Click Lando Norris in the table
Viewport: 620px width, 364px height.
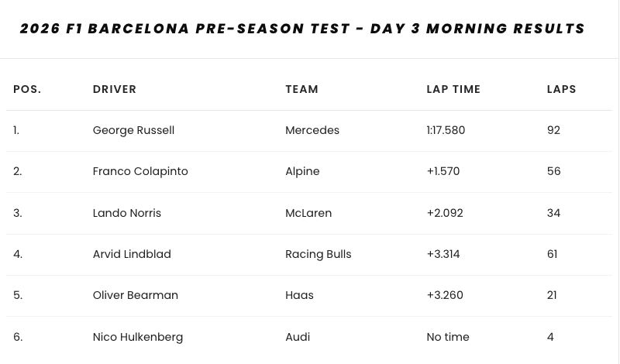tap(127, 213)
